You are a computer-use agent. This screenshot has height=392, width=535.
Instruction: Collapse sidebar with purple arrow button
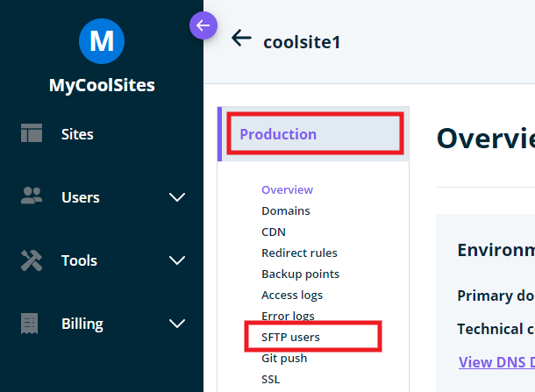[203, 25]
